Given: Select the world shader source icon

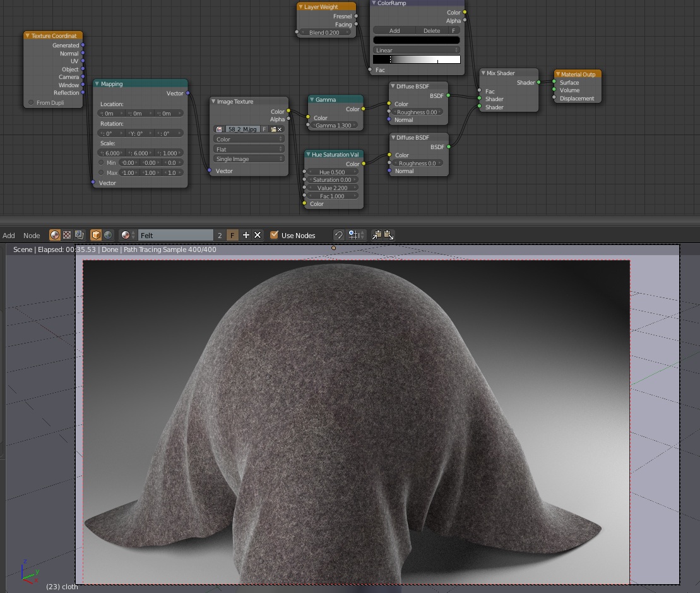Looking at the screenshot, I should point(108,235).
